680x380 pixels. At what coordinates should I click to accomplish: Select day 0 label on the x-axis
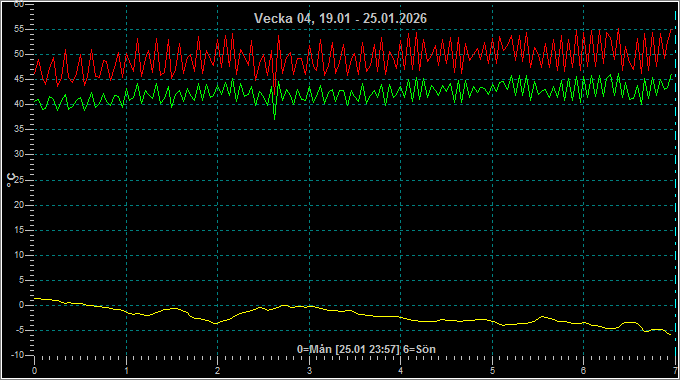[35, 371]
